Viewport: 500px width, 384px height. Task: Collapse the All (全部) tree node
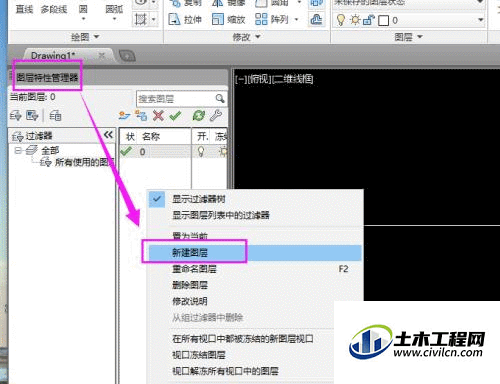tap(18, 150)
